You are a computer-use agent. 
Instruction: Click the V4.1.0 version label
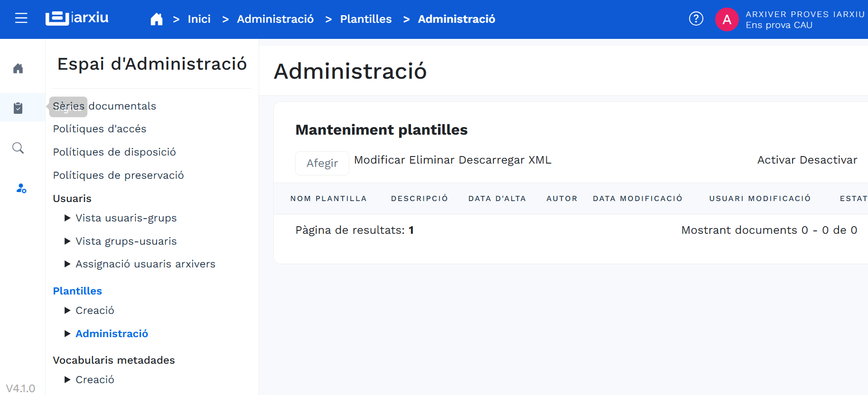coord(20,388)
